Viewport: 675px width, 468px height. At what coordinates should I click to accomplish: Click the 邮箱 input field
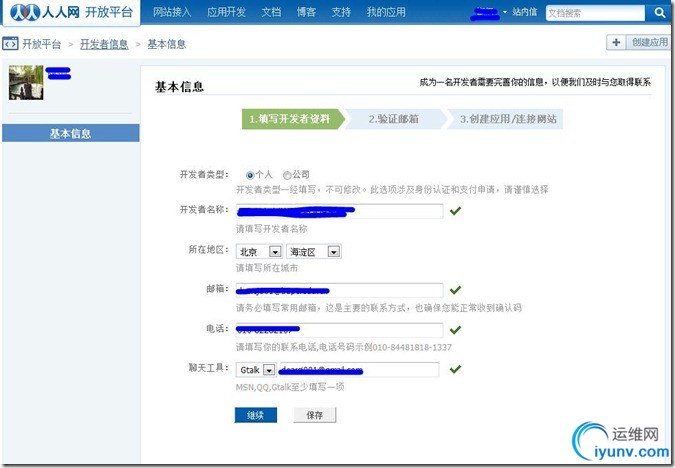coord(340,290)
